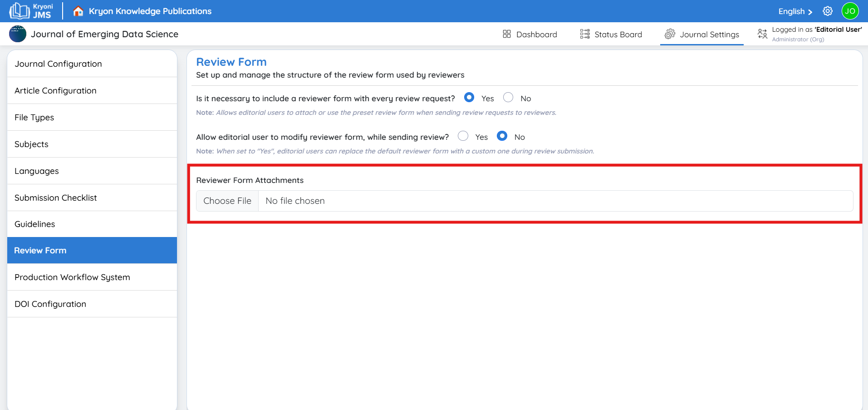Click the Journal of Emerging Data Science logo

pyautogui.click(x=18, y=34)
